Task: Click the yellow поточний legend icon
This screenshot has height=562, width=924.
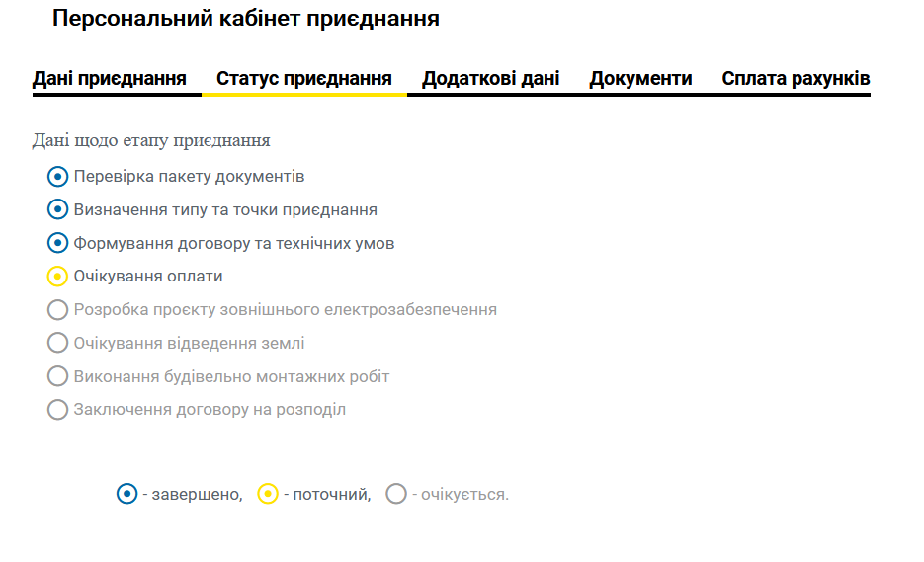Action: pyautogui.click(x=268, y=494)
